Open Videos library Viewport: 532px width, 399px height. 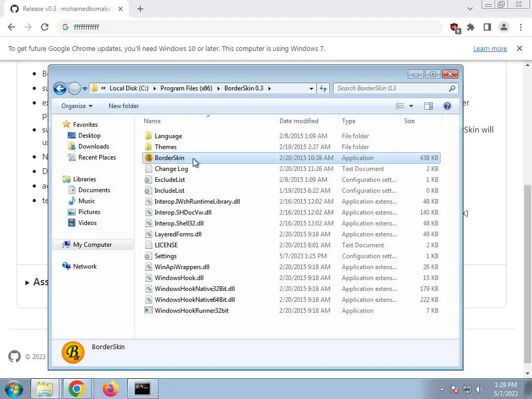[87, 222]
